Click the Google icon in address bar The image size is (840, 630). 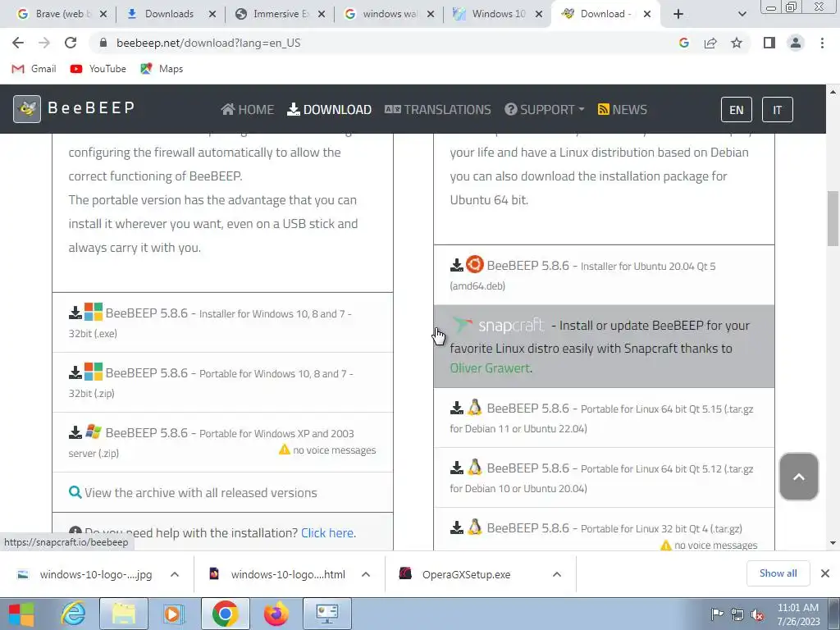pos(683,43)
